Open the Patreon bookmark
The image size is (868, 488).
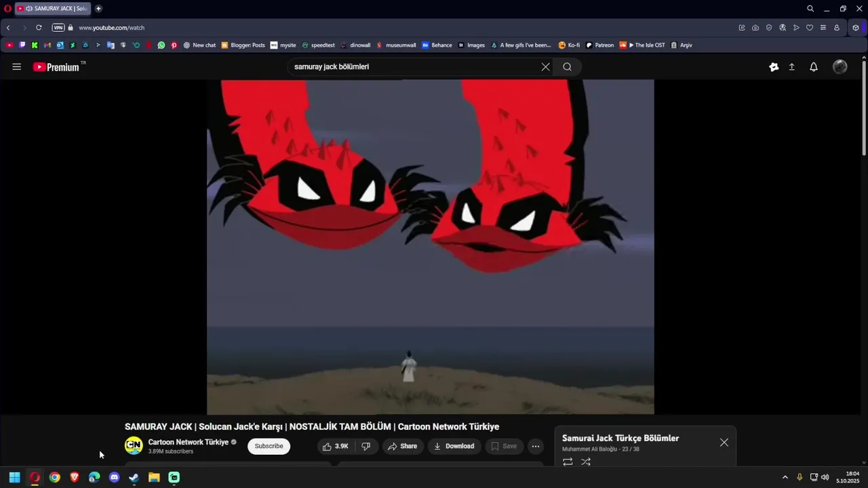(599, 45)
